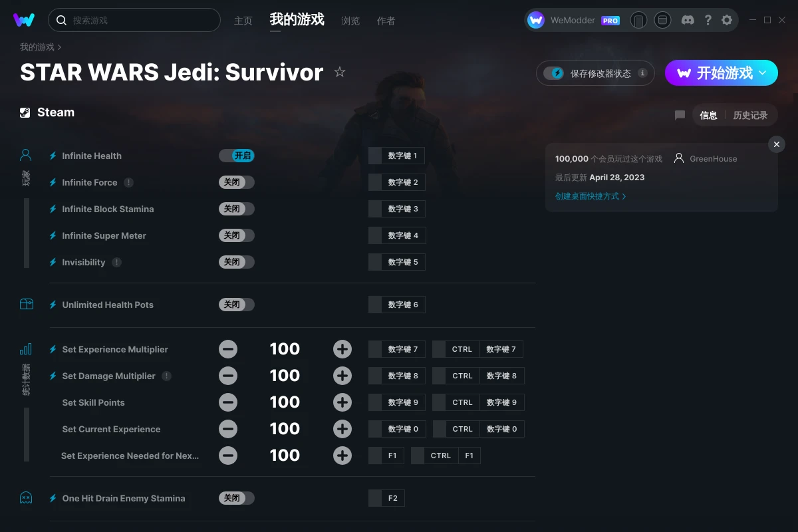798x532 pixels.
Task: Change 数字键 6 hotkey for Health Pots
Action: pos(396,305)
